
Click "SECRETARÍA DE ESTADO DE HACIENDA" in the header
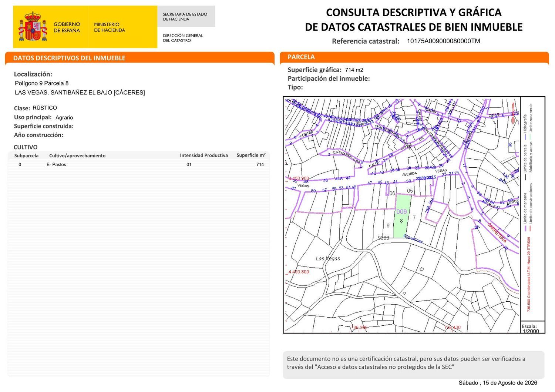(185, 17)
